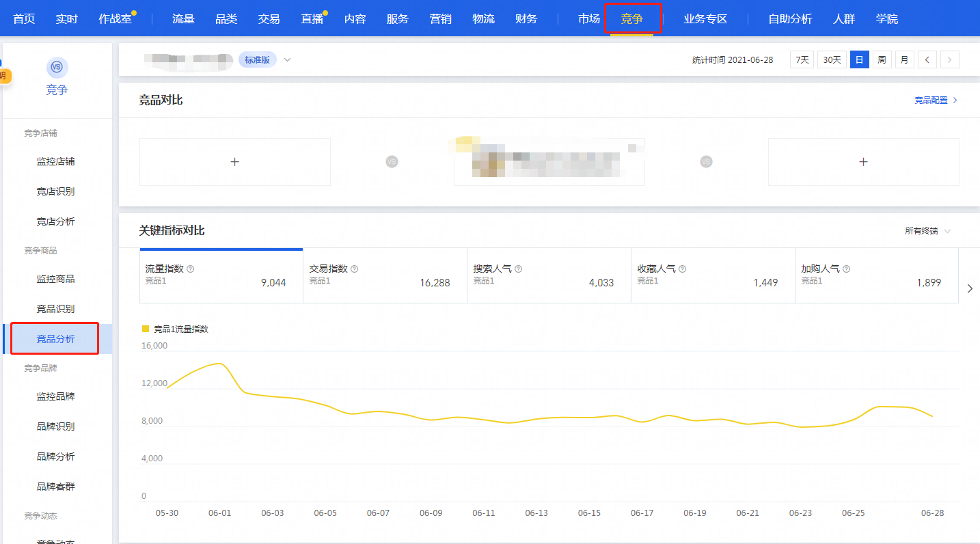The image size is (980, 544).
Task: Toggle the 竞品1流量指数 legend swatch
Action: click(x=145, y=329)
